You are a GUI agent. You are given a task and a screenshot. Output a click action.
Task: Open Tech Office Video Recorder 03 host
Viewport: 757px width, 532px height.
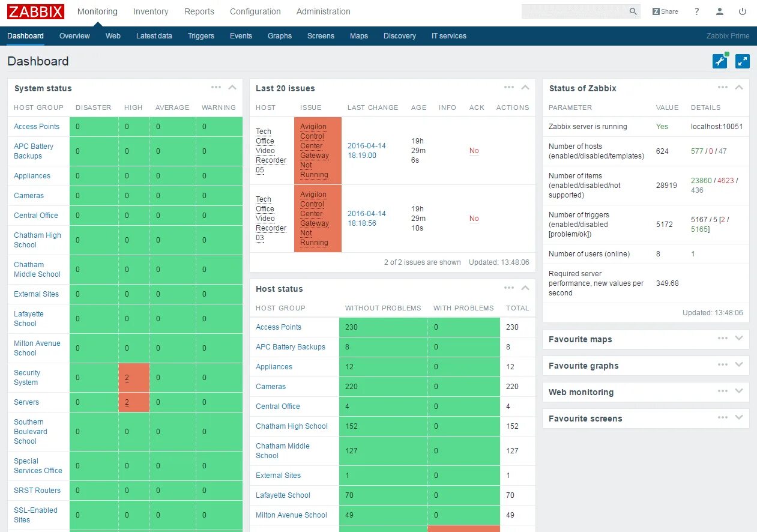pyautogui.click(x=271, y=219)
